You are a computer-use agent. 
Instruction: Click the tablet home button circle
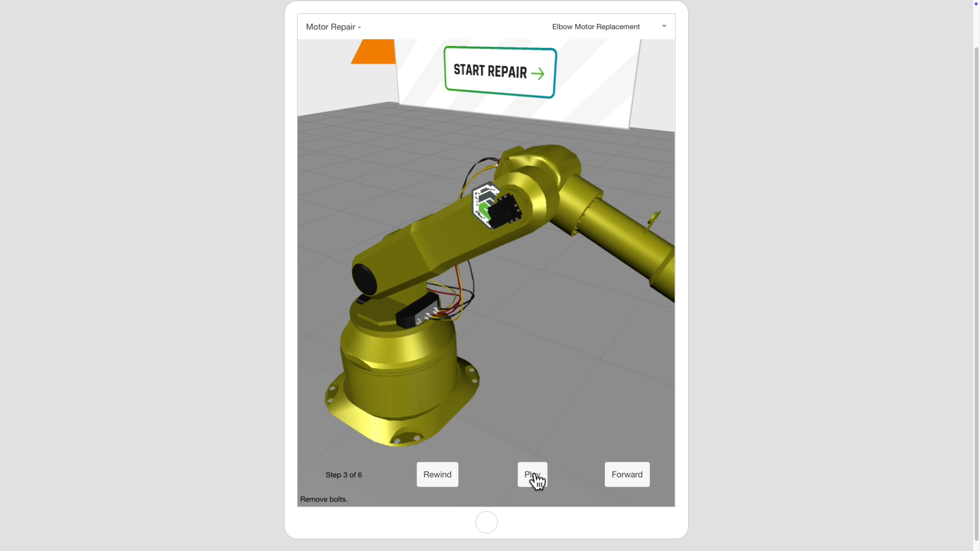pos(486,522)
